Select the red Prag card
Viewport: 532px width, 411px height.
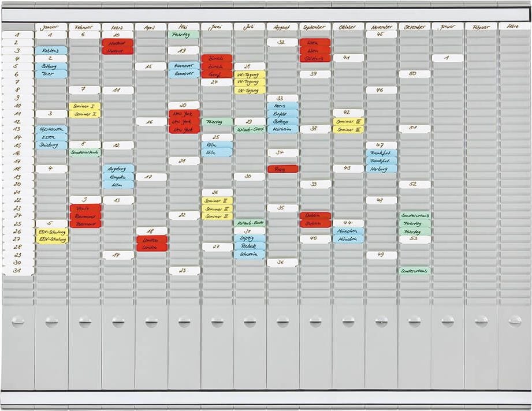[282, 169]
